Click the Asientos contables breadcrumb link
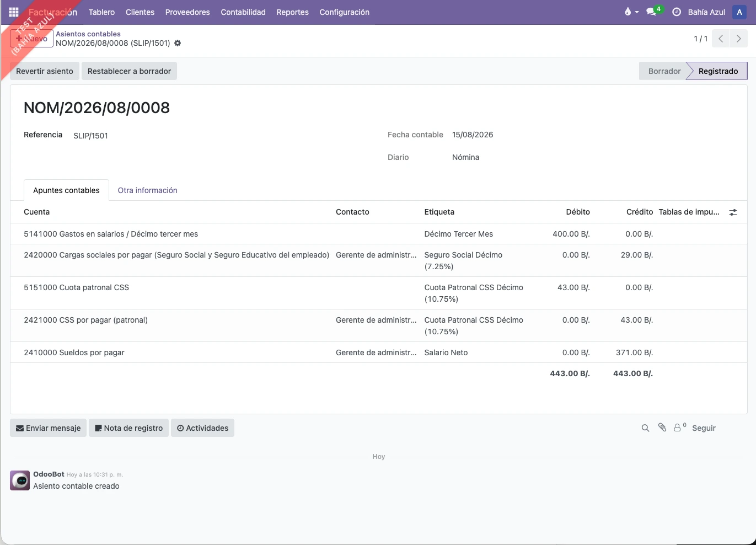This screenshot has height=545, width=756. (88, 34)
